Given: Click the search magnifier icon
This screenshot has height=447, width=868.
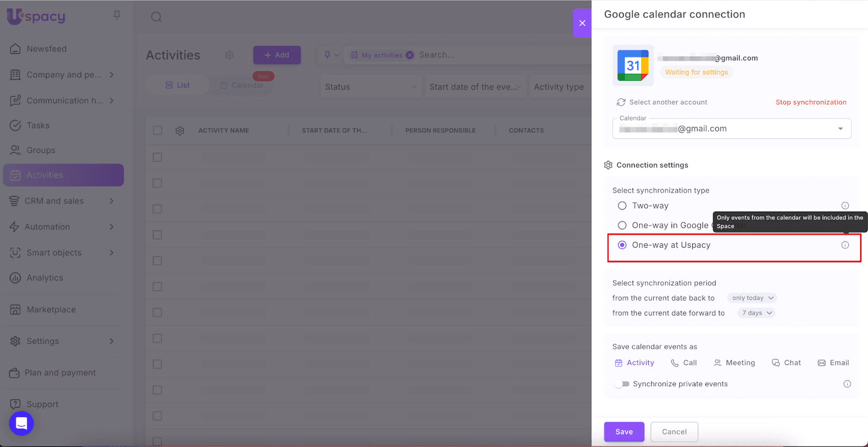Looking at the screenshot, I should pyautogui.click(x=156, y=17).
